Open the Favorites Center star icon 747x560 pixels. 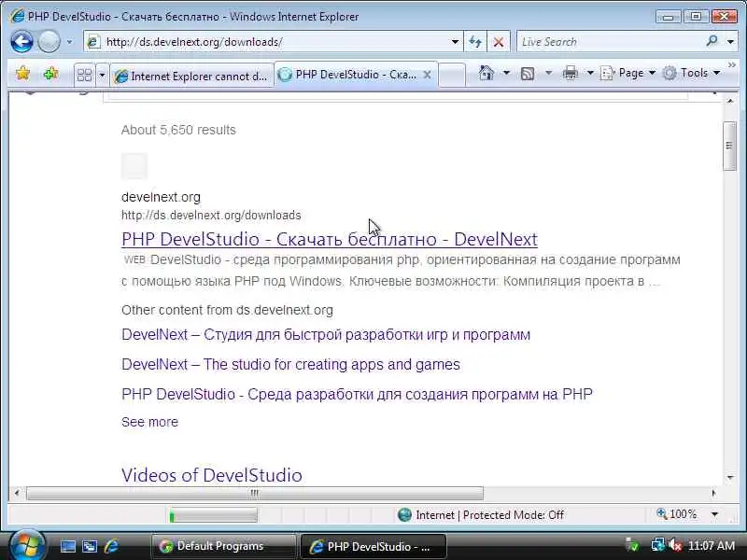(22, 74)
